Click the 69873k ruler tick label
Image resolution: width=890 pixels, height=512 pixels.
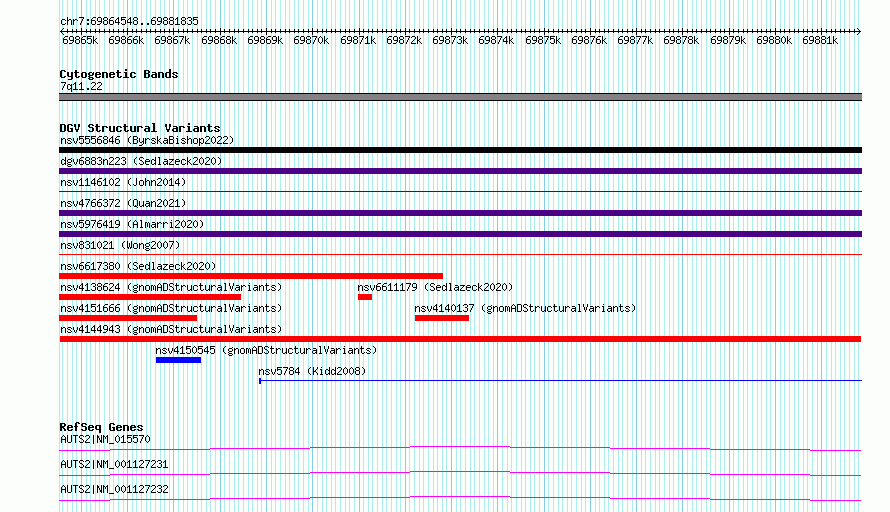click(x=450, y=40)
